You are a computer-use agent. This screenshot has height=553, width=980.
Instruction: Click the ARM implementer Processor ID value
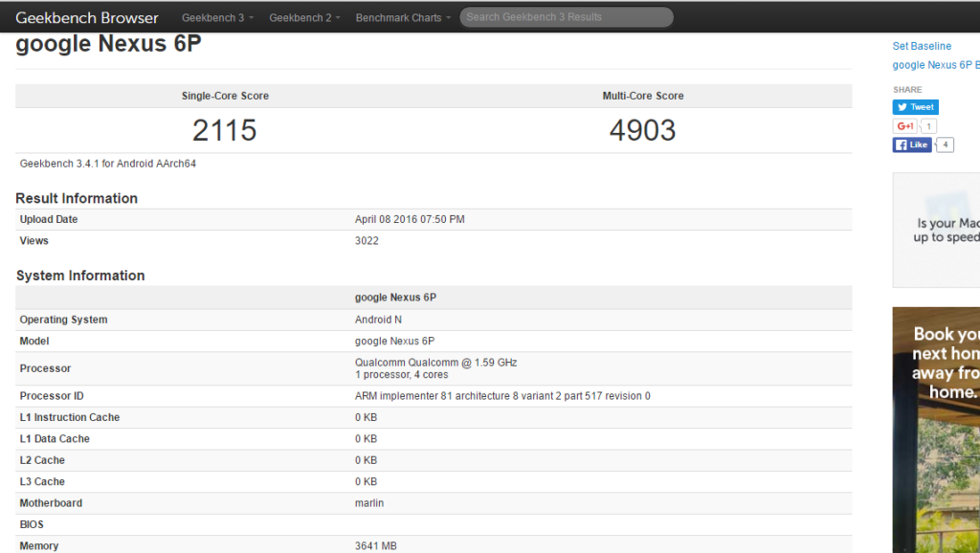502,396
